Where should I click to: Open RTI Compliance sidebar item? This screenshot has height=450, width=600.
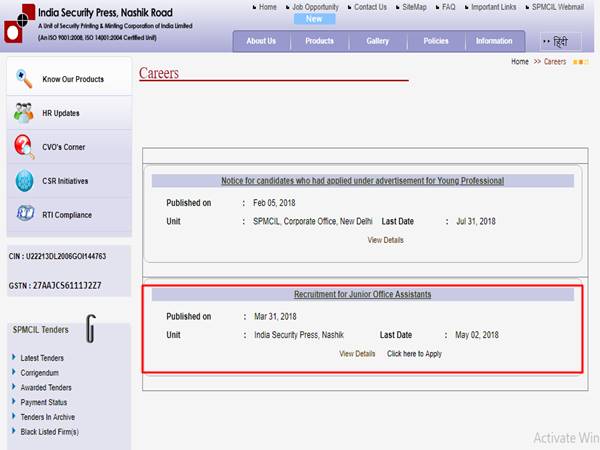coord(69,215)
